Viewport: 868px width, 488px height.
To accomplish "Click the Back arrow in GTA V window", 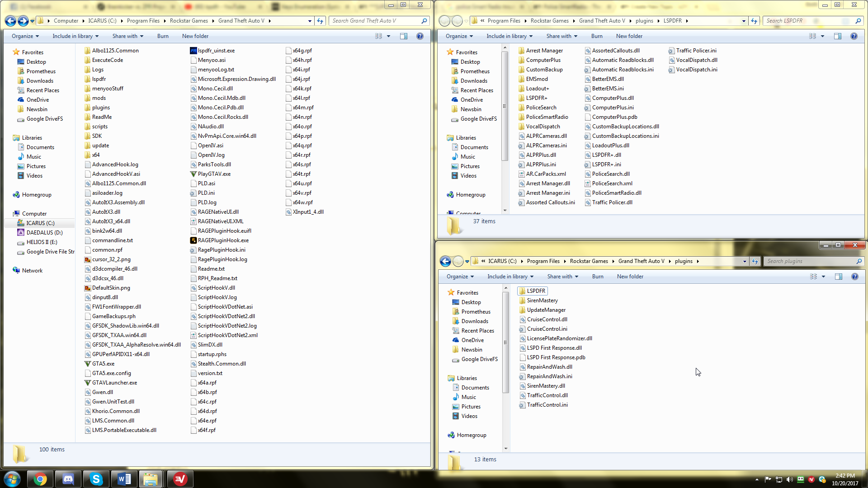I will click(10, 21).
